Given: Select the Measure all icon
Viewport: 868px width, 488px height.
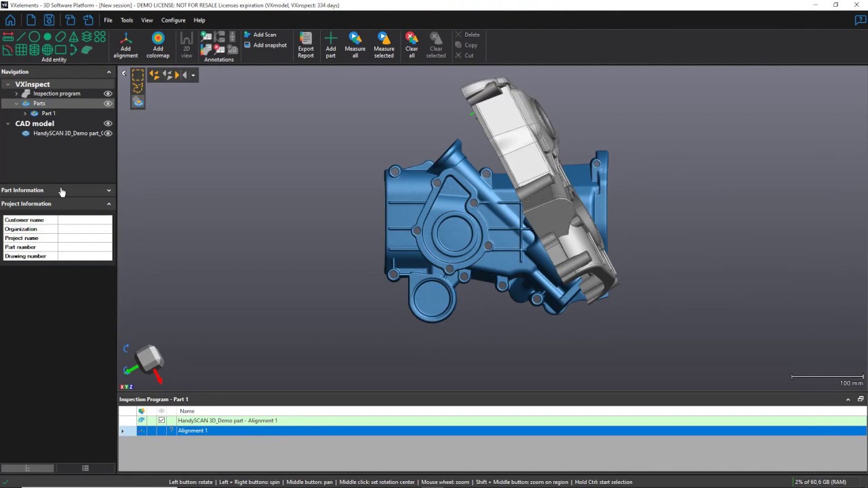Looking at the screenshot, I should 355,42.
